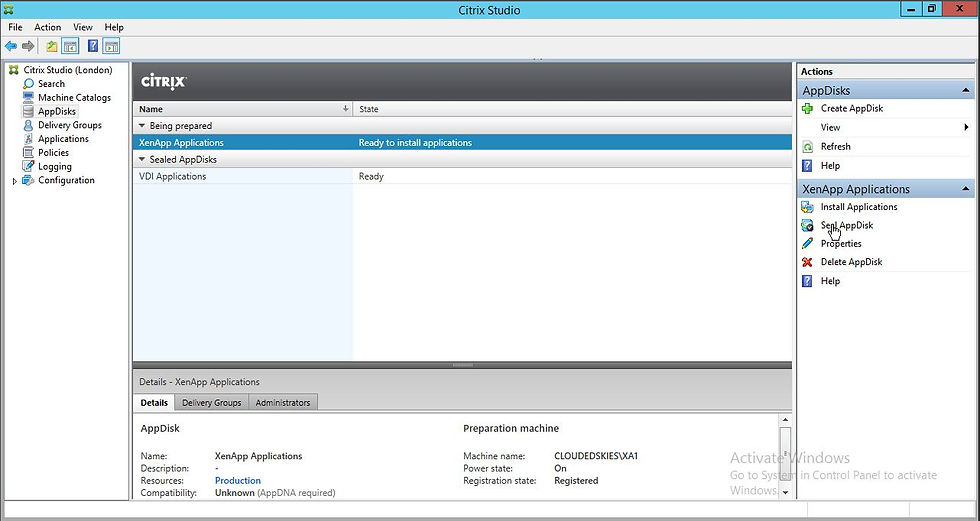Click the Seal AppDisk action link

tap(847, 226)
